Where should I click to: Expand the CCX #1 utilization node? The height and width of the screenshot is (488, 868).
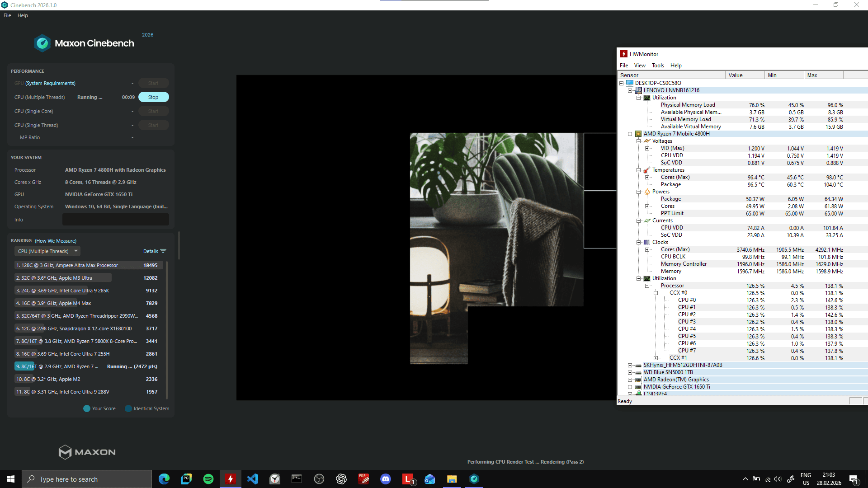click(x=656, y=358)
